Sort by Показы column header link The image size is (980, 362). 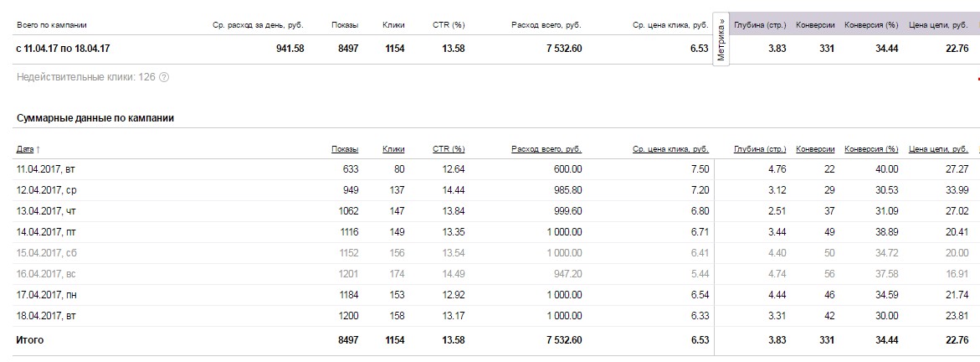(x=345, y=149)
